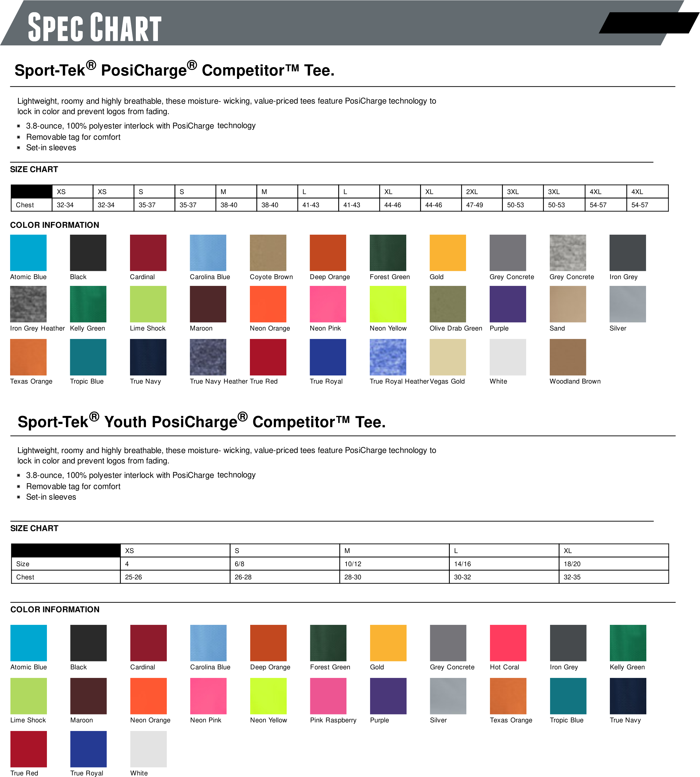The width and height of the screenshot is (700, 777).
Task: Click the "Size" row label in Youth table
Action: tap(66, 564)
